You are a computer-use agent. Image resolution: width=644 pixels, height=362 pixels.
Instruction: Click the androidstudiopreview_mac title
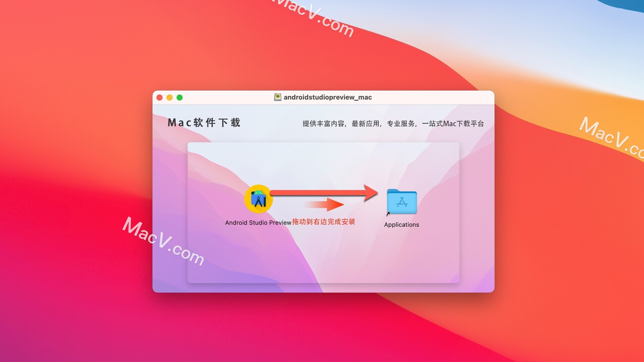(x=322, y=97)
